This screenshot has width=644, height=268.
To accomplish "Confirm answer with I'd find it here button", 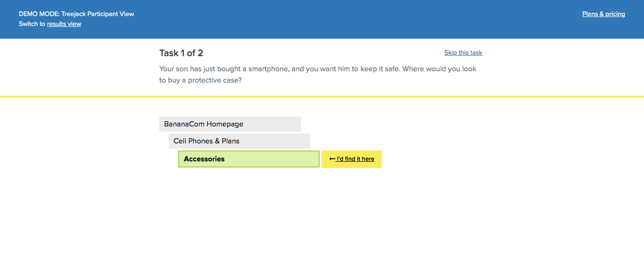I will [352, 159].
